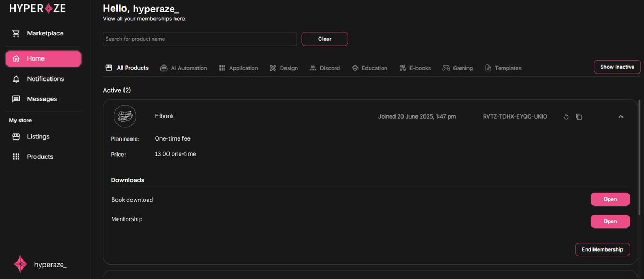Click the Templates document icon
The height and width of the screenshot is (279, 644).
point(488,68)
